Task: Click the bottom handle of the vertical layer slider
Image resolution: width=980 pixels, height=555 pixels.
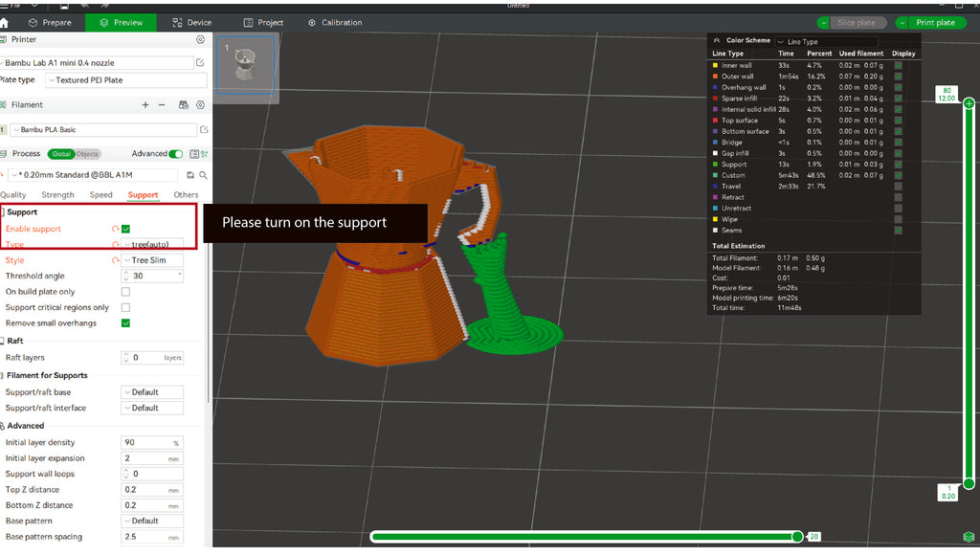Action: click(969, 483)
